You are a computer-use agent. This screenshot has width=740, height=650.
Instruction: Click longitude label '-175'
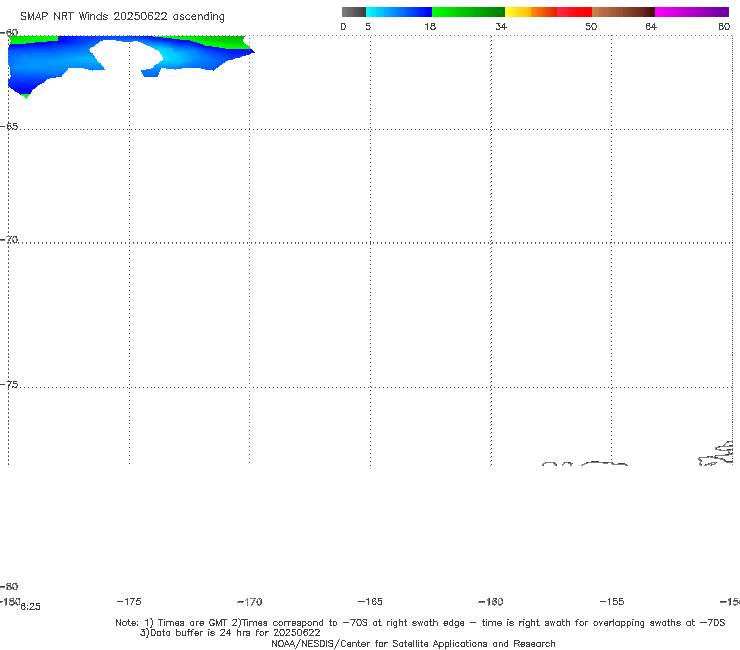click(129, 601)
